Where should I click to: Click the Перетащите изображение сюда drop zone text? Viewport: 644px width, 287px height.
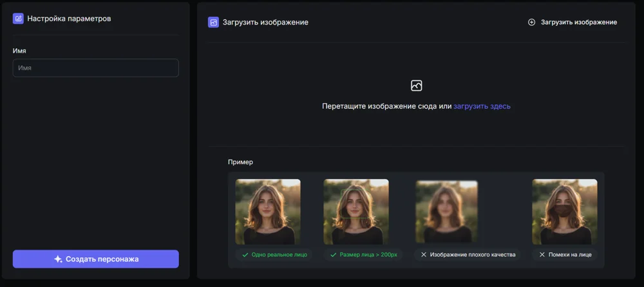[386, 106]
